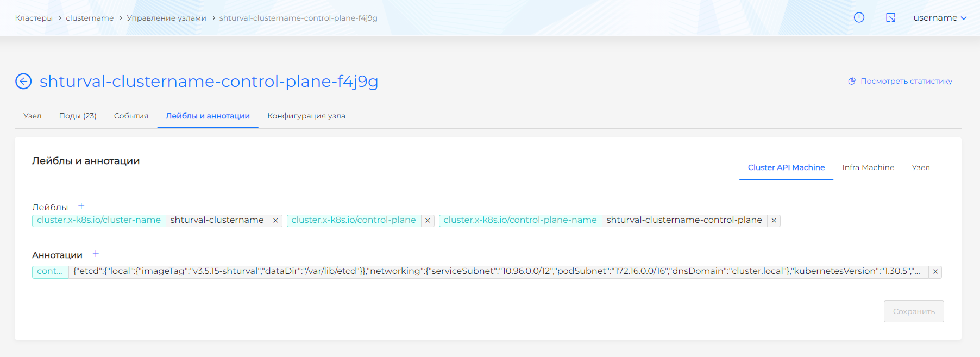Expand the username account dropdown

[x=940, y=18]
